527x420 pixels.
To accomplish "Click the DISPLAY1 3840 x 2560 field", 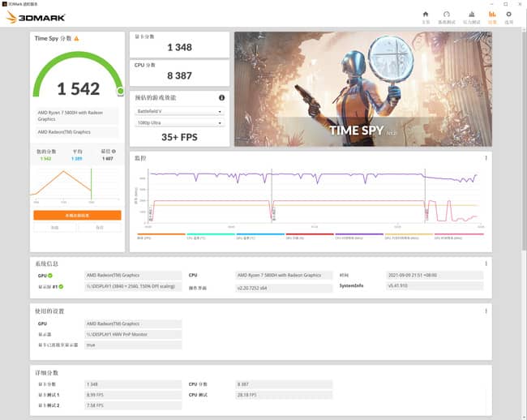I will 133,286.
